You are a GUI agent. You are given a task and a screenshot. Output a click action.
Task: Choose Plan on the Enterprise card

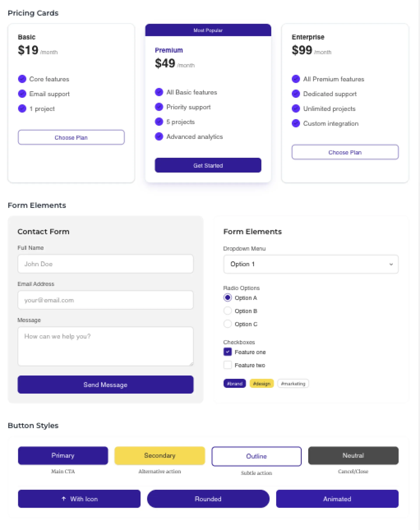(x=345, y=152)
